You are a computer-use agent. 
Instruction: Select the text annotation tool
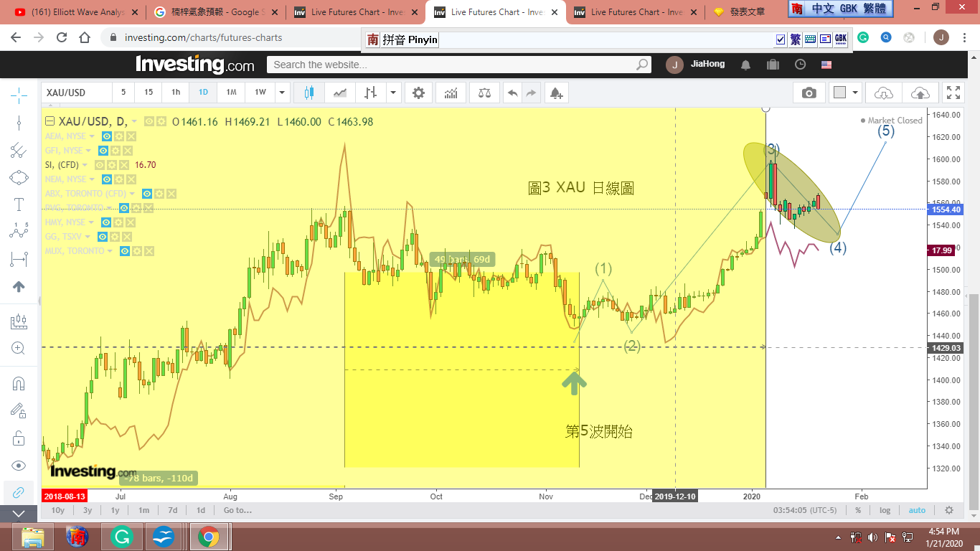[19, 204]
